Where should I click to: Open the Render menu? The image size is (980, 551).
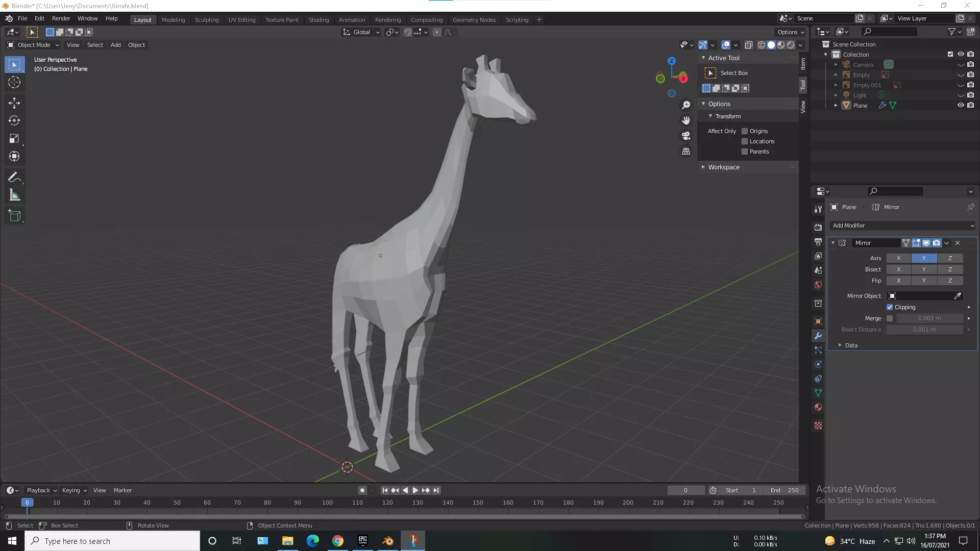point(61,18)
